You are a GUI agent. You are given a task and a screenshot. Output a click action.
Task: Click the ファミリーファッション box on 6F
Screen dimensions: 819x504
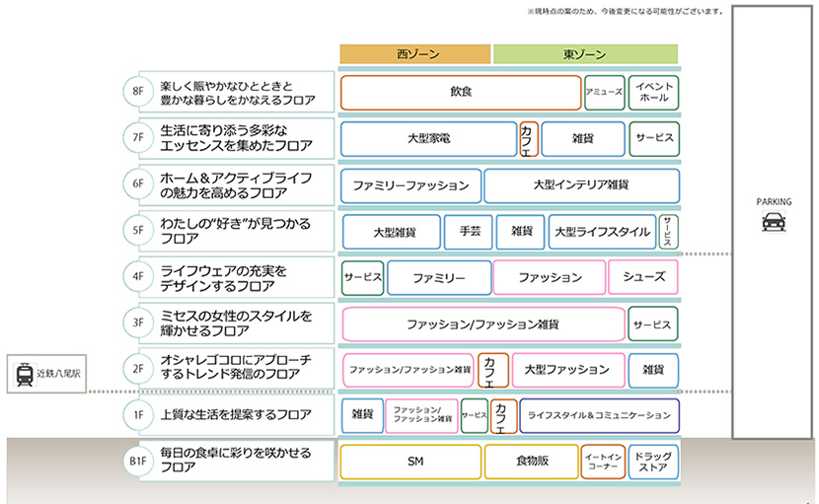click(410, 185)
